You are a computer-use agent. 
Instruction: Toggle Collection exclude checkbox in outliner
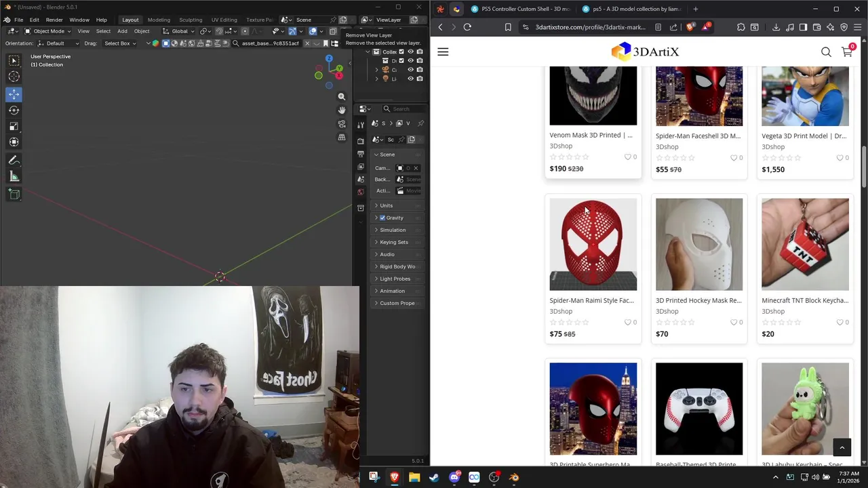(x=401, y=52)
